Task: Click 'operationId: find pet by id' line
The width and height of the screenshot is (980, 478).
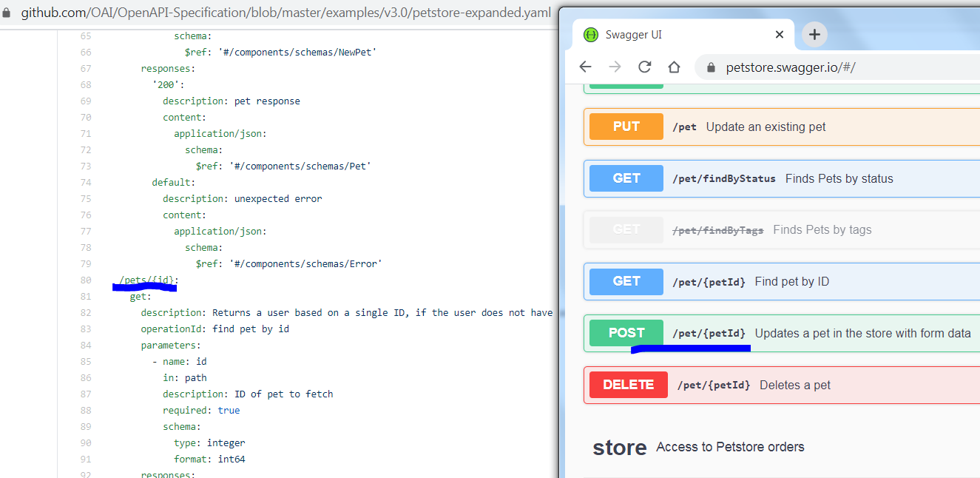Action: 215,329
